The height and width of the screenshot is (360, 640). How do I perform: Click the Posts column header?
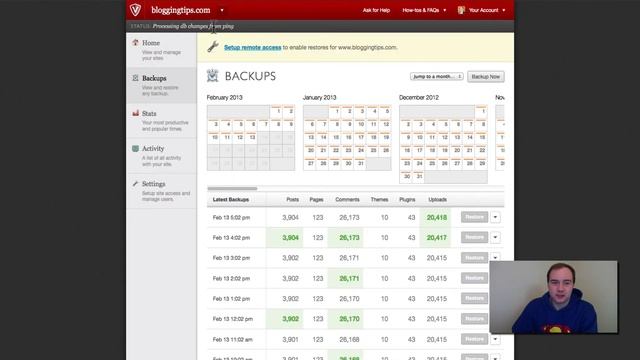point(292,200)
